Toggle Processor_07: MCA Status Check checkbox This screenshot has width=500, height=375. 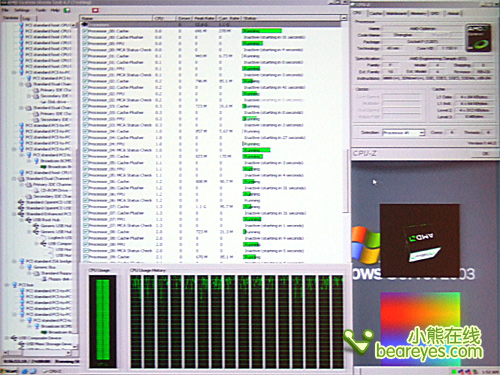click(85, 225)
